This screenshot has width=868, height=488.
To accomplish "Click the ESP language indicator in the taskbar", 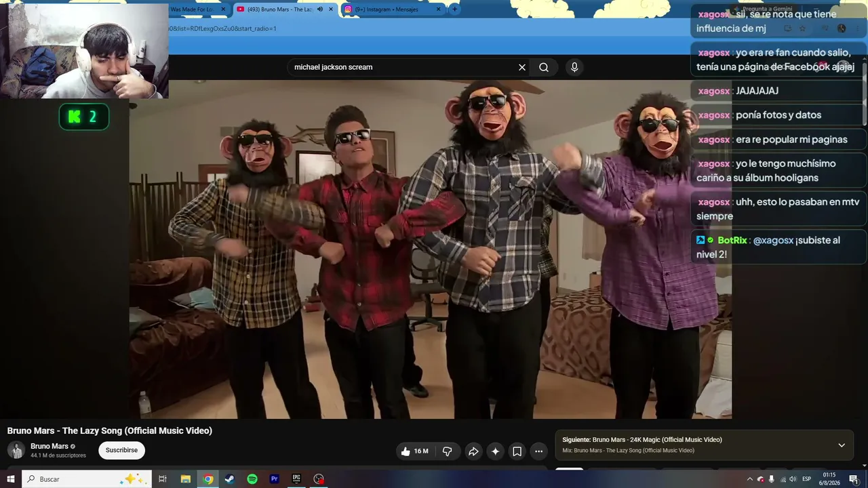I will click(x=807, y=479).
